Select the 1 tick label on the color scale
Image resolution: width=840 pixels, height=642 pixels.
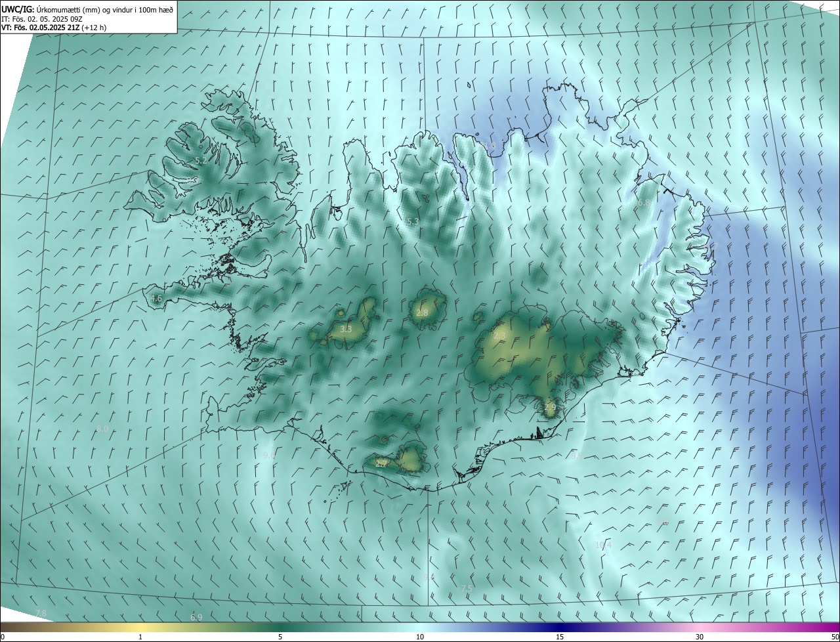coord(140,637)
